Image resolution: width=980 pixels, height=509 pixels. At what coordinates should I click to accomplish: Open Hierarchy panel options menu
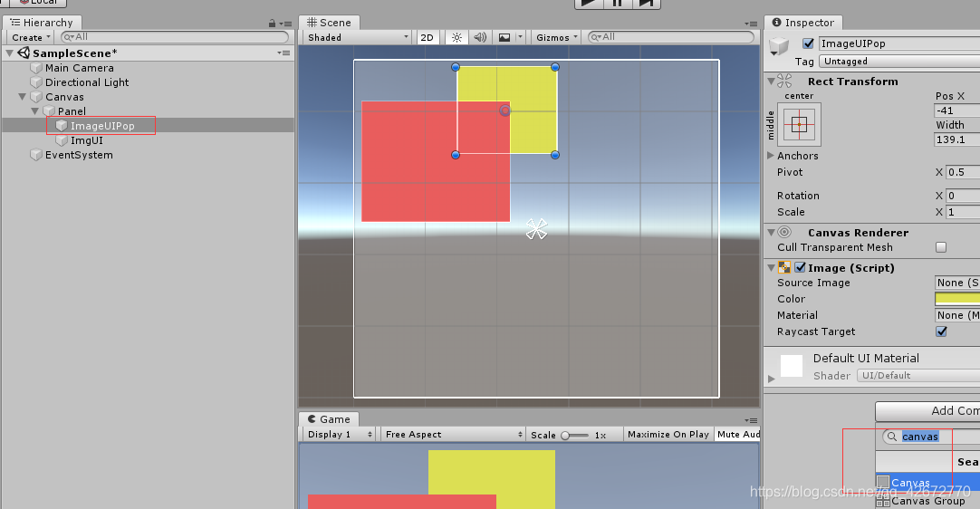pyautogui.click(x=285, y=24)
